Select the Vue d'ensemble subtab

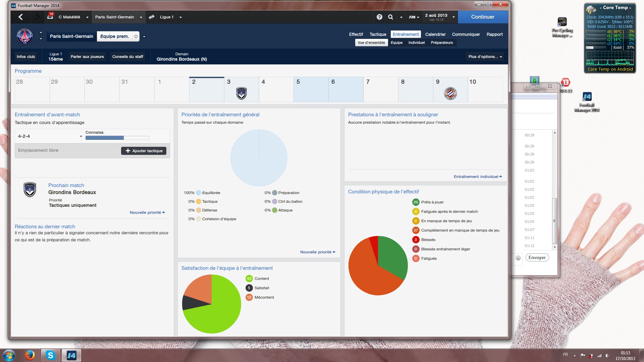(x=371, y=43)
